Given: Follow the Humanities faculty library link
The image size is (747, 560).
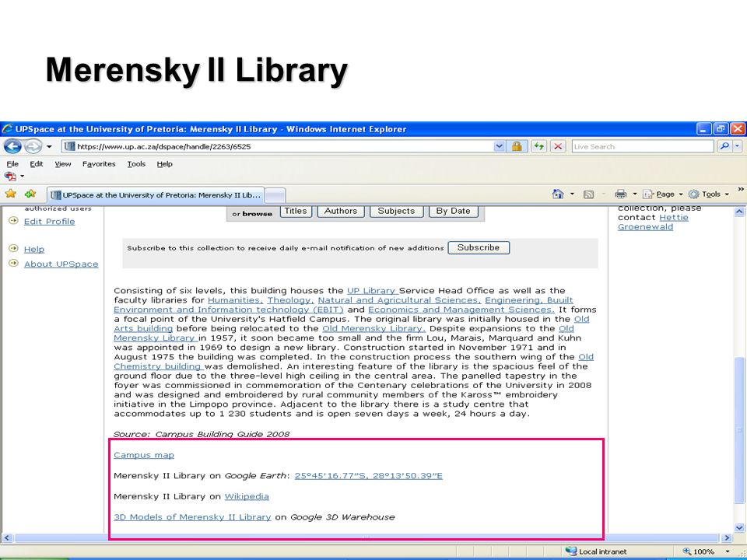Looking at the screenshot, I should click(235, 300).
